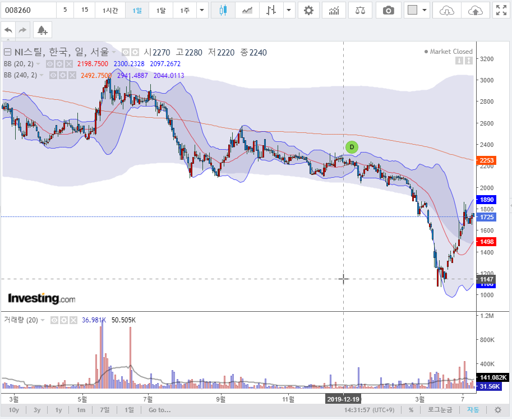Click the green D dividend marker
Screen dimensions: 512x420
(352, 147)
